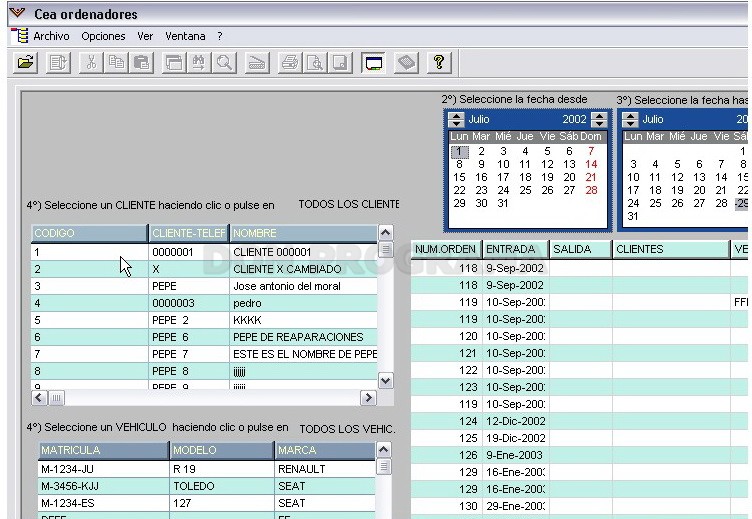The height and width of the screenshot is (519, 752).
Task: Click the print preview icon
Action: tap(315, 62)
